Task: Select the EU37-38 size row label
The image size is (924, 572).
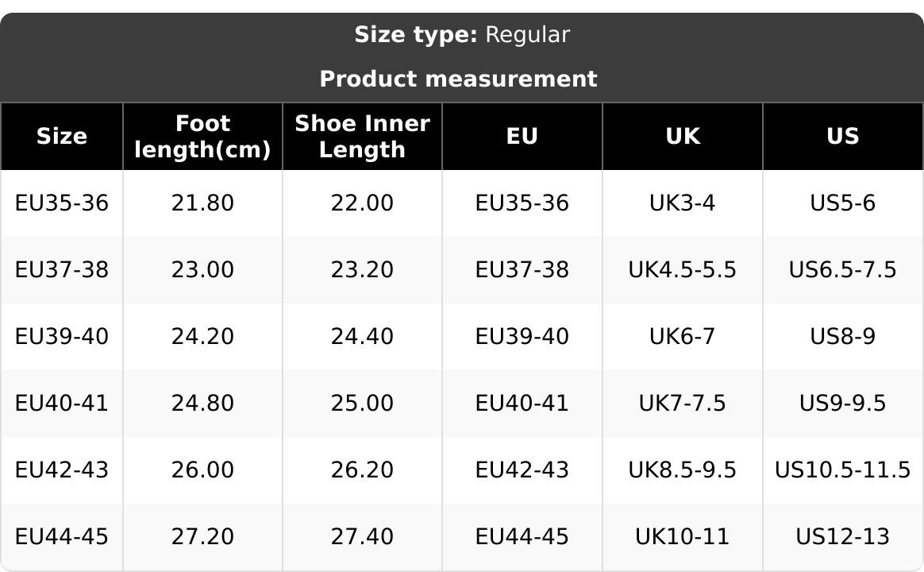Action: (x=62, y=270)
